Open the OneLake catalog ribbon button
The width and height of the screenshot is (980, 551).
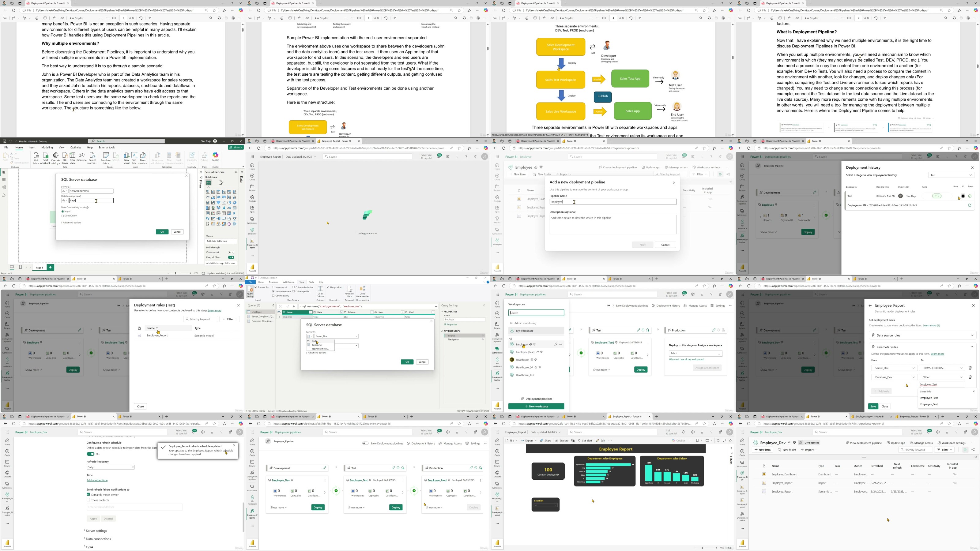click(55, 158)
